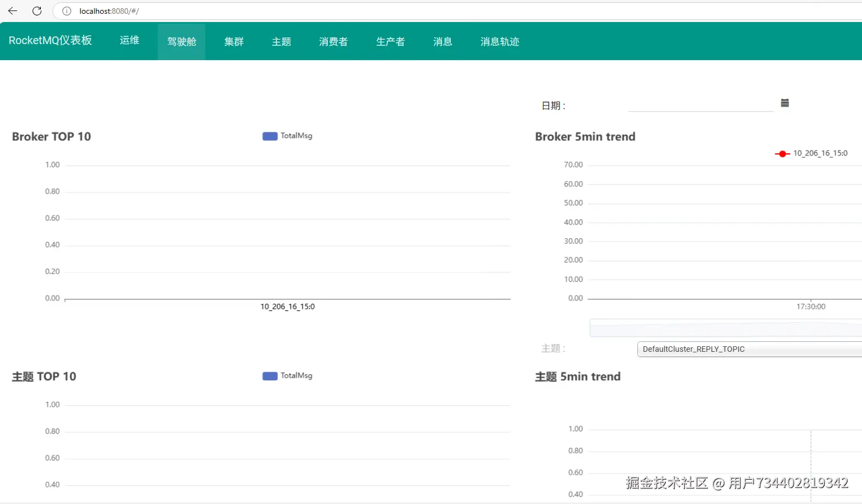Click the blue TotalMsg legend square on Broker TOP 10

(269, 136)
